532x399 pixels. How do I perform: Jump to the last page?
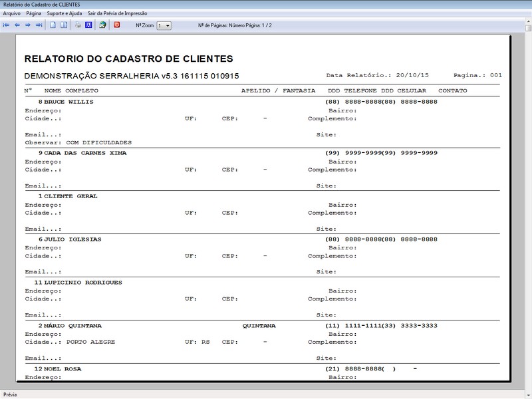pos(39,25)
